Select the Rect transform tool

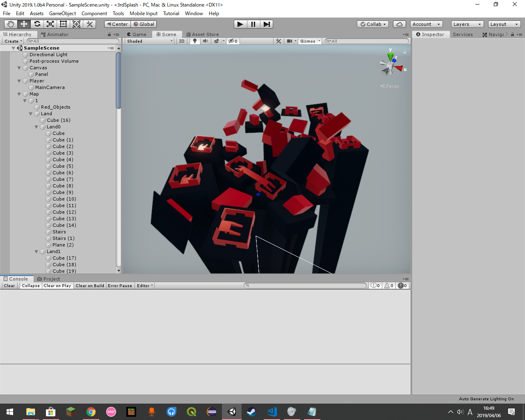63,24
